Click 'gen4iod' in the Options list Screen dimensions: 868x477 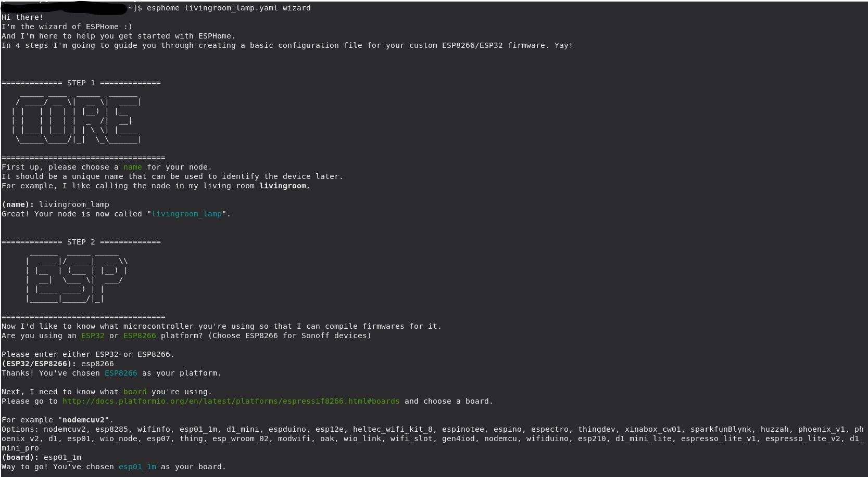pos(458,439)
